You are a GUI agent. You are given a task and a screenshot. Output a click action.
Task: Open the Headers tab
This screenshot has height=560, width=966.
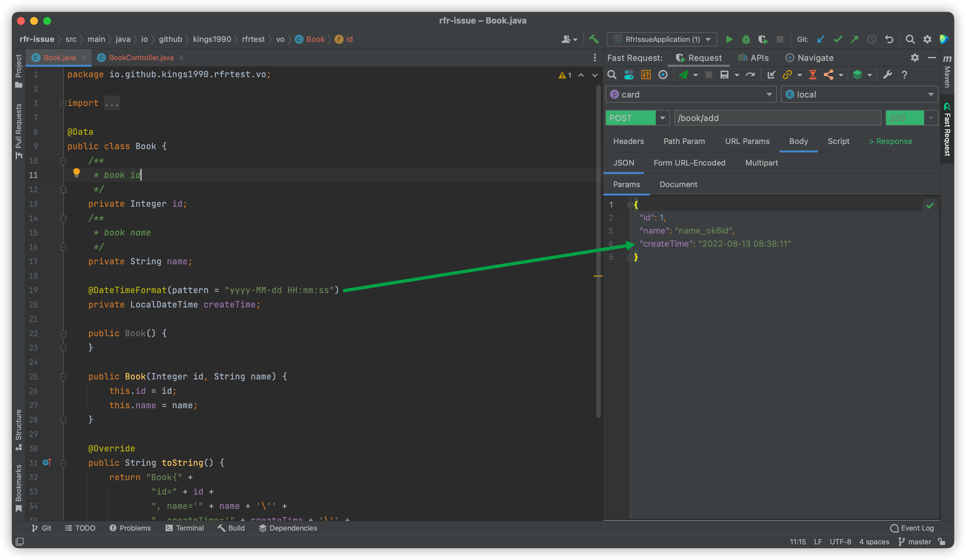(628, 141)
